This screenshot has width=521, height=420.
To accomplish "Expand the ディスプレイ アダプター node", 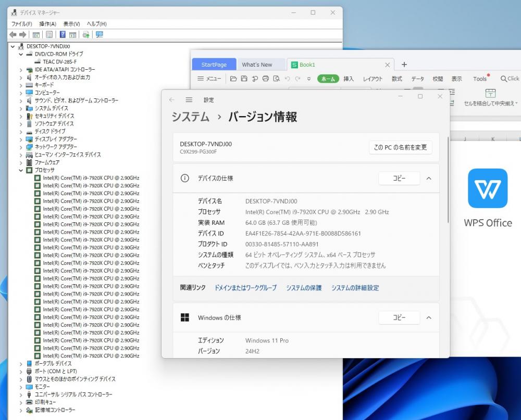I will click(21, 139).
